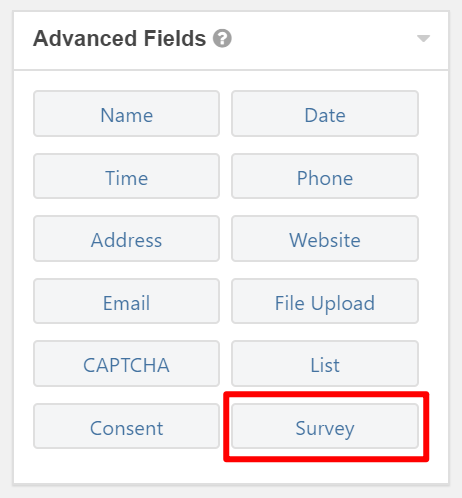Screen dimensions: 462x498
Task: Click the divider line under panel header
Action: [x=231, y=70]
